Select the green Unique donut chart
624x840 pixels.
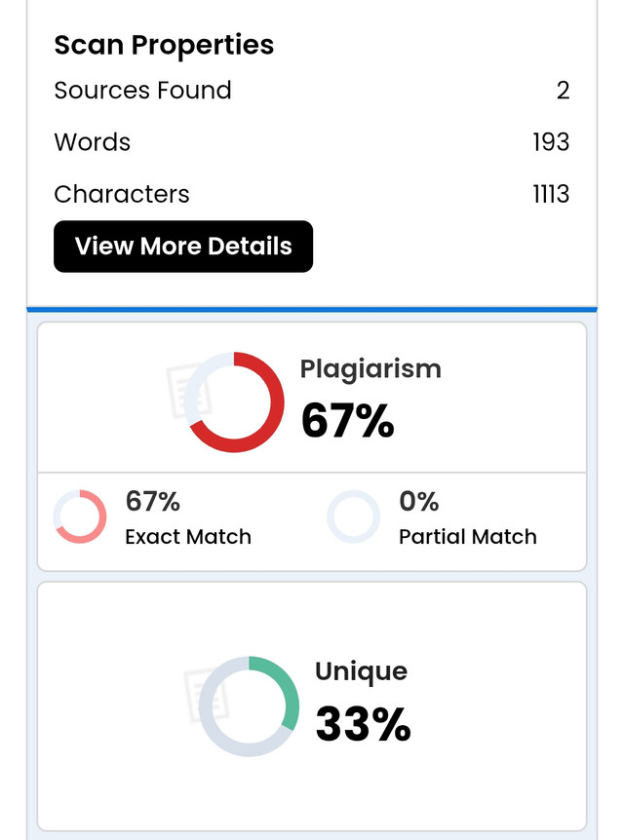[x=249, y=706]
